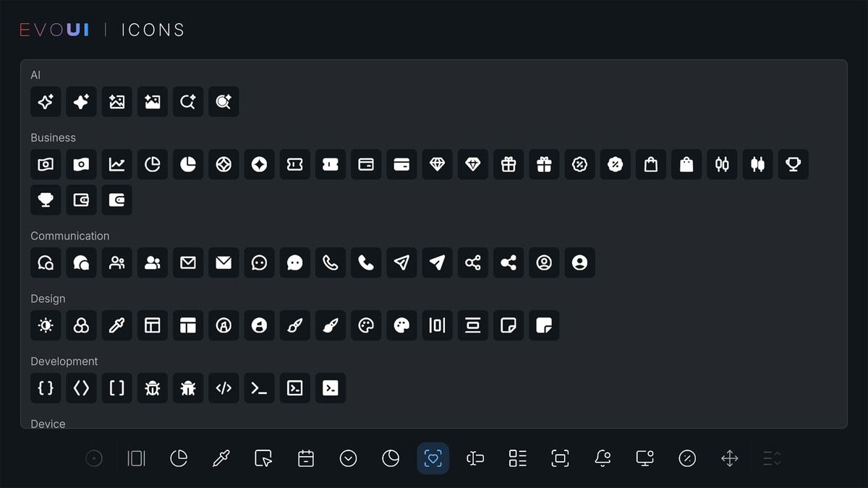
Task: Click the outline diamond gem icon
Action: point(437,165)
